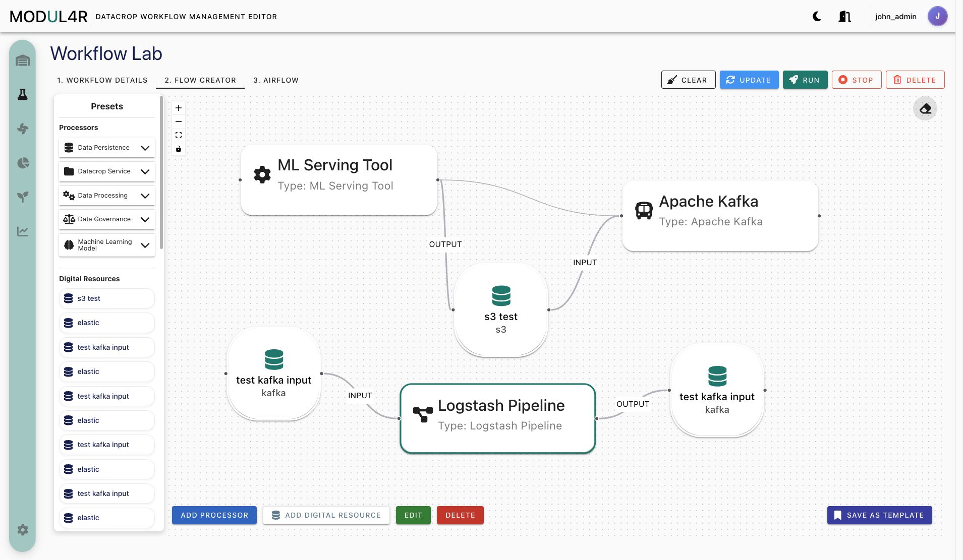963x560 pixels.
Task: Click the eraser icon on canvas
Action: click(x=925, y=108)
